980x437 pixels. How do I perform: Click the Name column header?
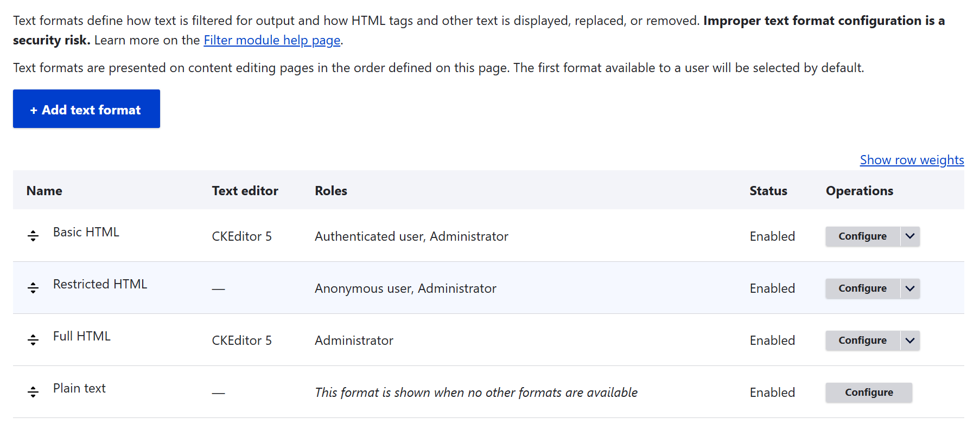pyautogui.click(x=44, y=191)
